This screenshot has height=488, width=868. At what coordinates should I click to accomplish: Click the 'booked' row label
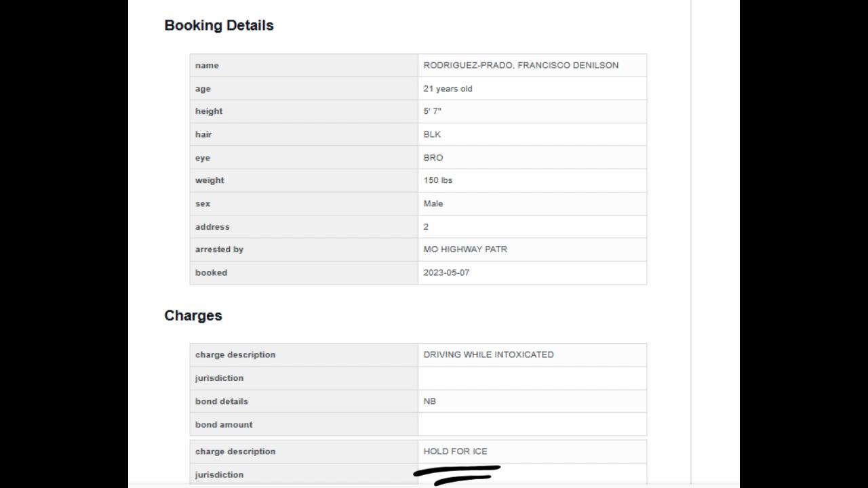tap(211, 272)
